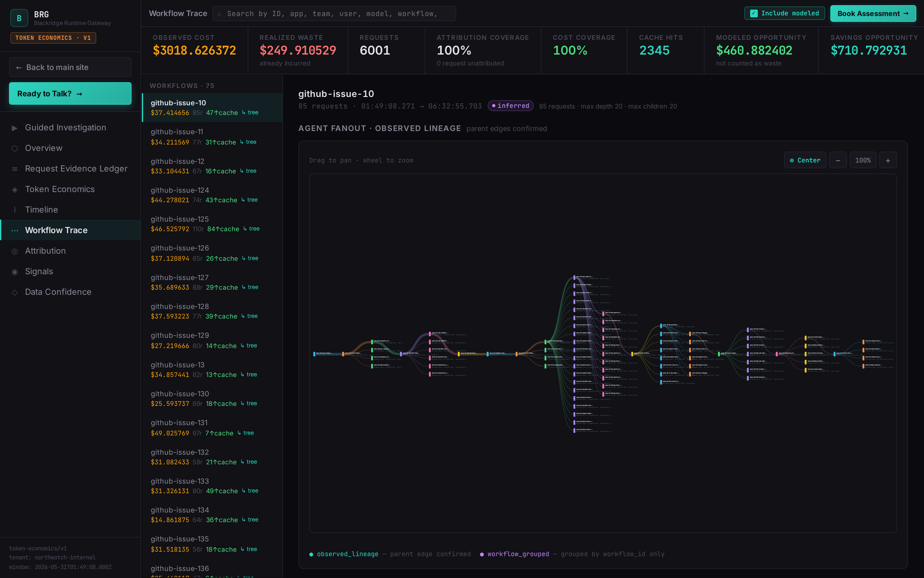Click observed_lineage legend entry
Image resolution: width=924 pixels, height=578 pixels.
pos(344,554)
